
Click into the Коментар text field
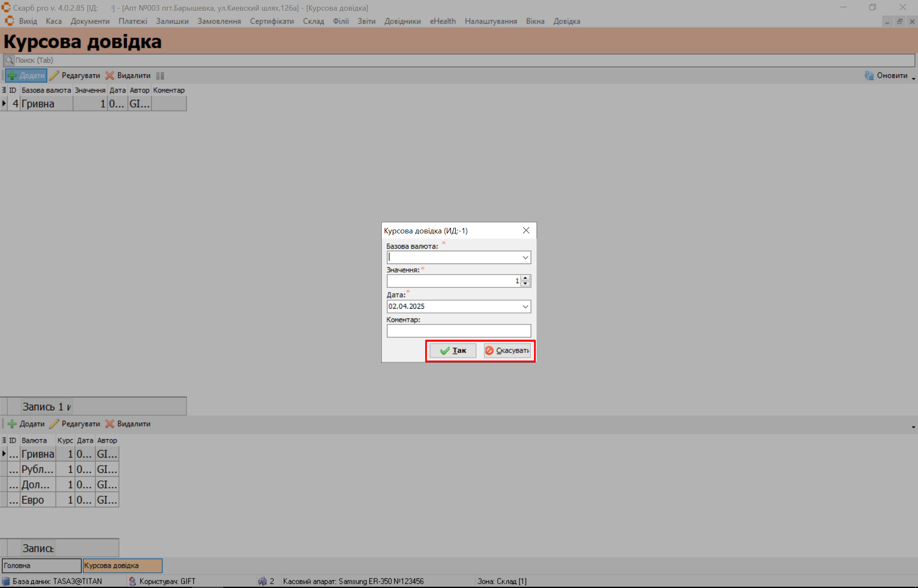[458, 331]
